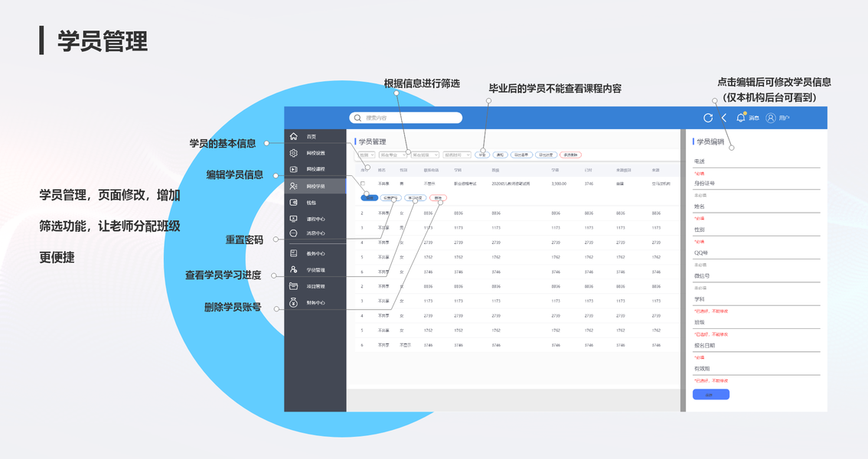Open the 首页 menu item
This screenshot has height=459, width=868.
point(315,136)
